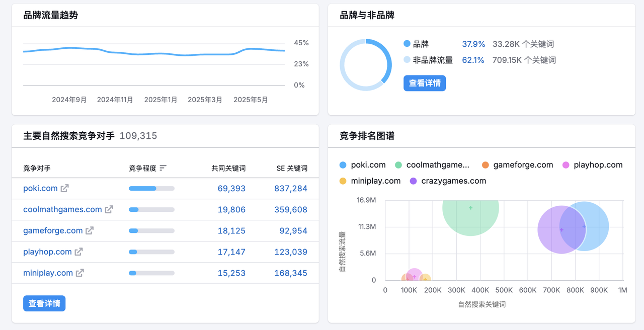The width and height of the screenshot is (644, 330).
Task: Open poki.com shared keywords count 69,393
Action: (231, 189)
